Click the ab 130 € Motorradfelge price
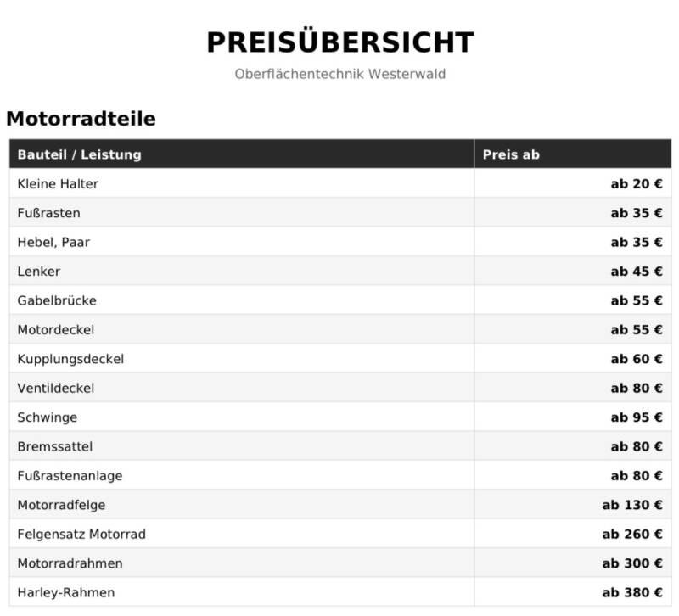This screenshot has width=679, height=616. pos(632,505)
